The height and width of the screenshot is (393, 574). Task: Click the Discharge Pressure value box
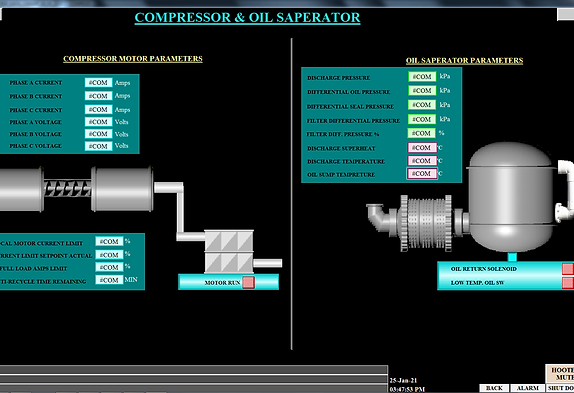(422, 76)
